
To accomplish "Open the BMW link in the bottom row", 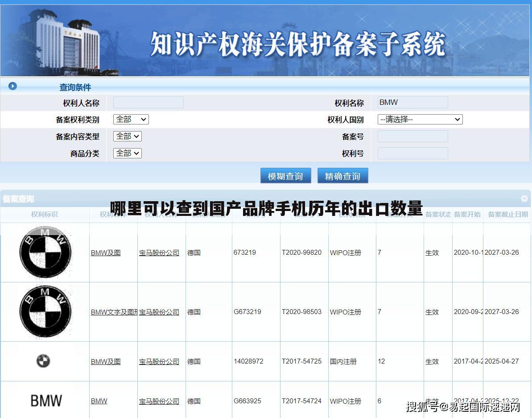I will point(99,401).
